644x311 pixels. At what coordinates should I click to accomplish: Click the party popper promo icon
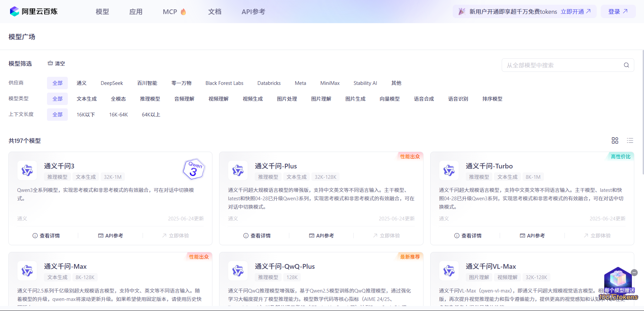pyautogui.click(x=462, y=11)
